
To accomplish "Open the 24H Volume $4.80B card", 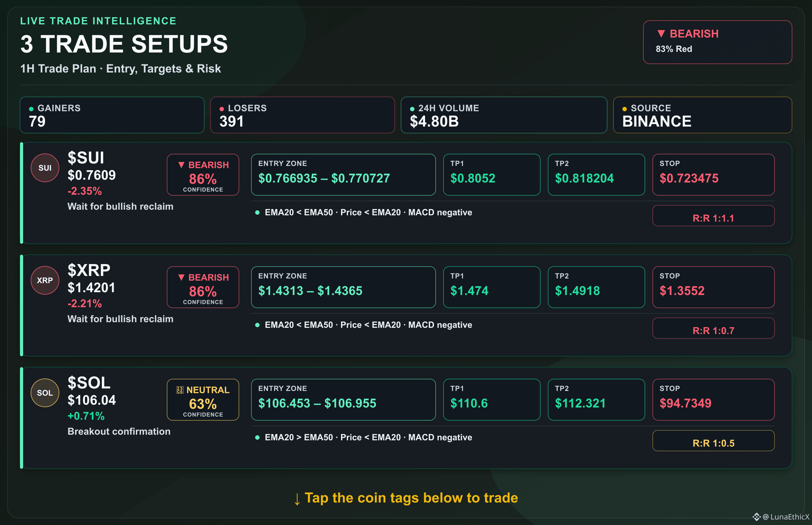I will coord(504,115).
